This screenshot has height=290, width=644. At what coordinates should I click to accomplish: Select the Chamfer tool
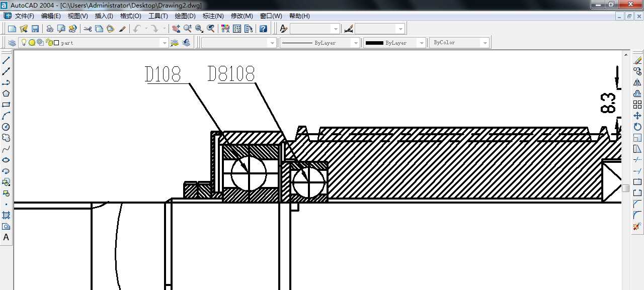click(x=637, y=204)
